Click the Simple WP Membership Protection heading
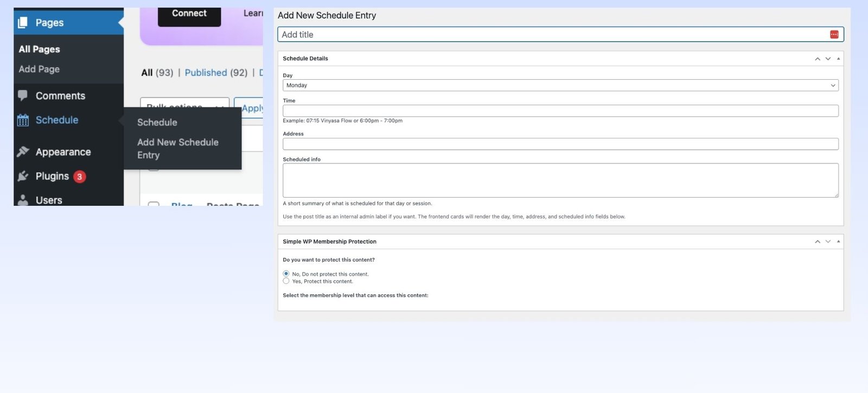This screenshot has width=868, height=393. 329,242
